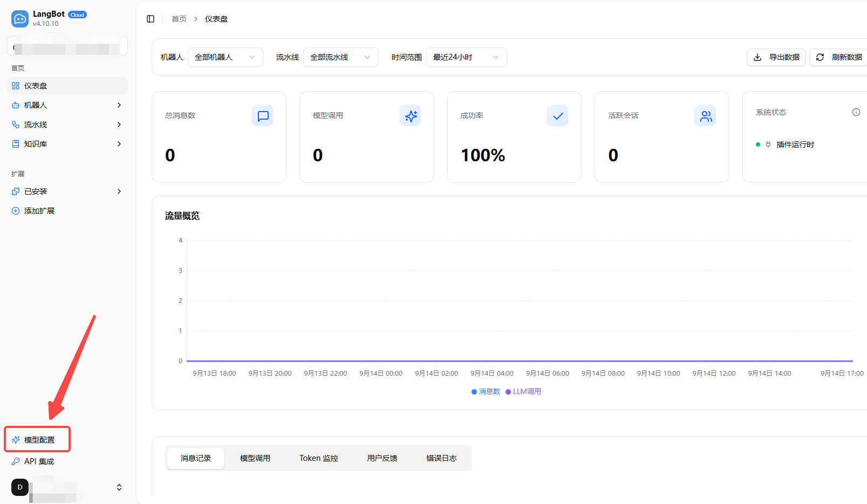Open the account switcher up-down arrows
867x504 pixels.
point(119,487)
